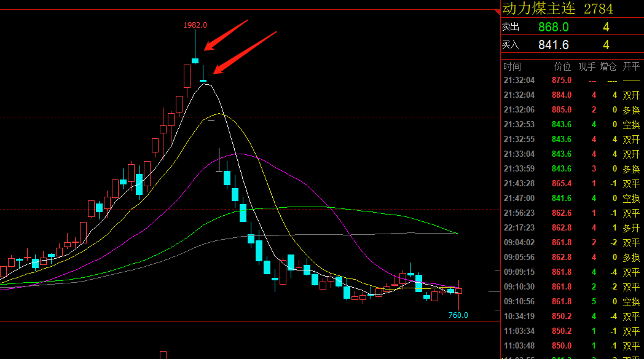Click 双平 in the 21:43:28 row
The image size is (644, 359).
631,184
